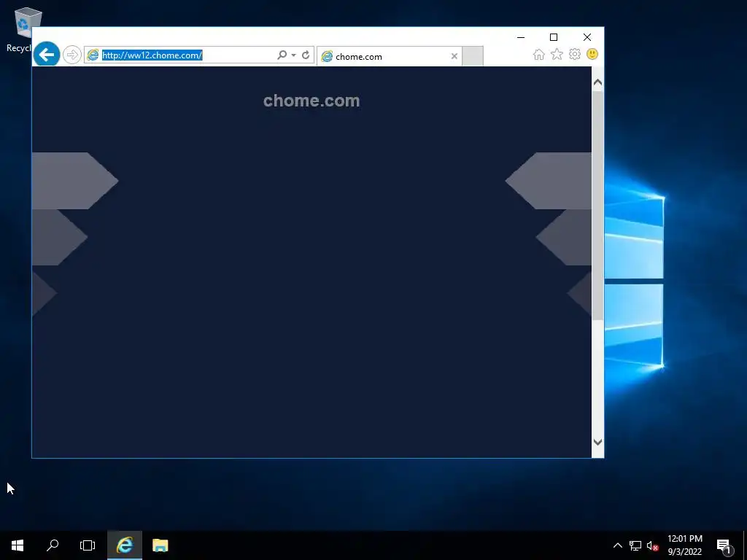Viewport: 747px width, 560px height.
Task: Go to the Home page icon
Action: 539,54
